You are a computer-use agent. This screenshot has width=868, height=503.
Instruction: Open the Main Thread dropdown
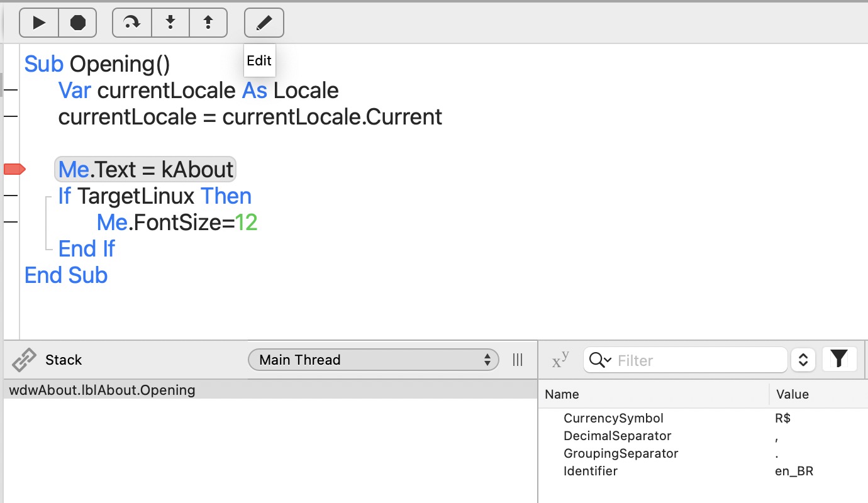pos(374,360)
